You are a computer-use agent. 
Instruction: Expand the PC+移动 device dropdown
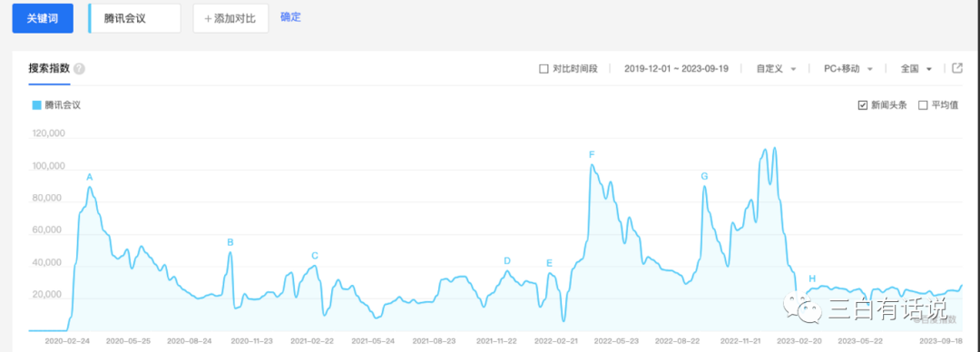click(x=848, y=69)
